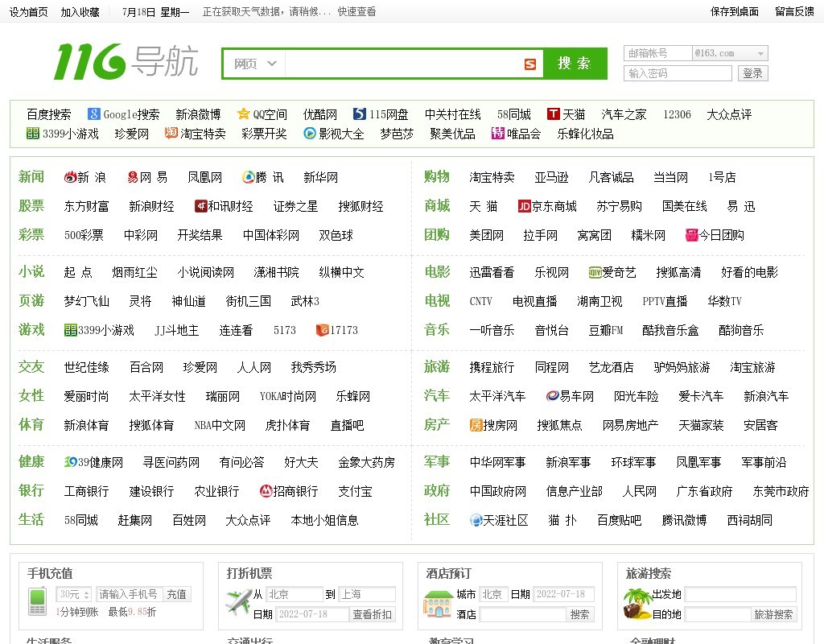The image size is (824, 644).
Task: Expand the 网页 search type dropdown
Action: click(254, 64)
